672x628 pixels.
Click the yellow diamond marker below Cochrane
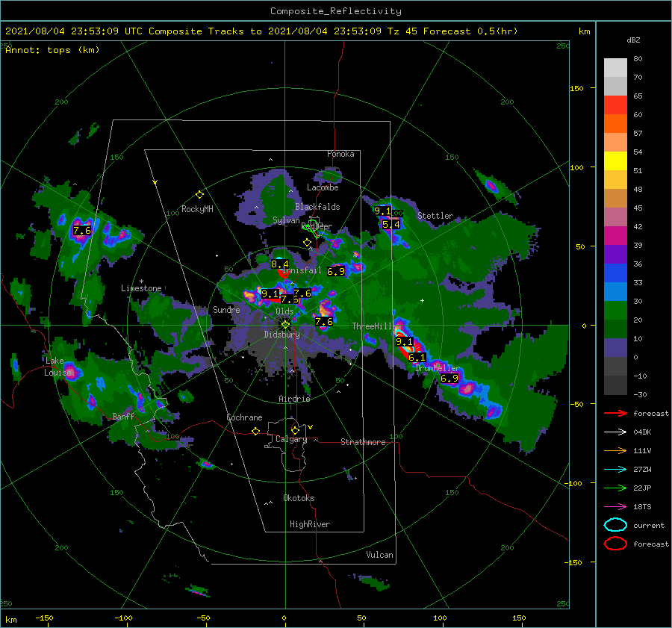point(256,432)
